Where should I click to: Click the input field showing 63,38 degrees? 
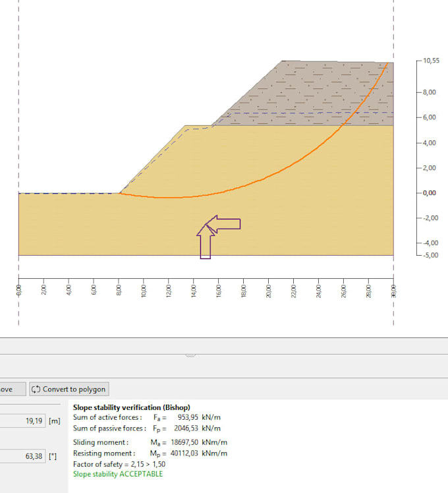[22, 456]
